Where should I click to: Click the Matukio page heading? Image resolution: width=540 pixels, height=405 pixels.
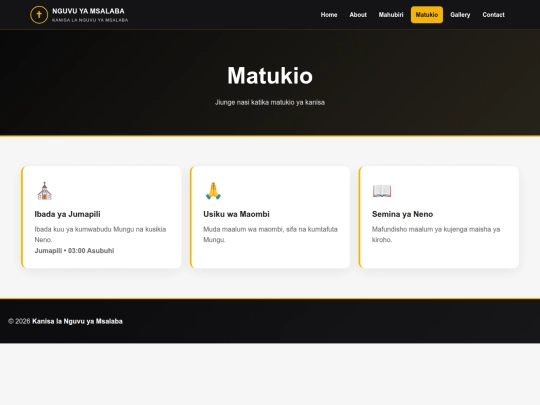(270, 75)
